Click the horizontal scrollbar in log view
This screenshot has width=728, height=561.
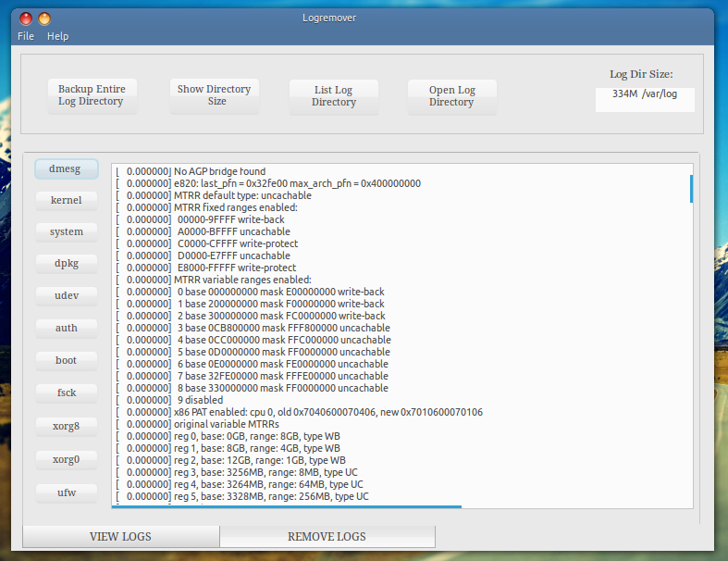(x=287, y=506)
